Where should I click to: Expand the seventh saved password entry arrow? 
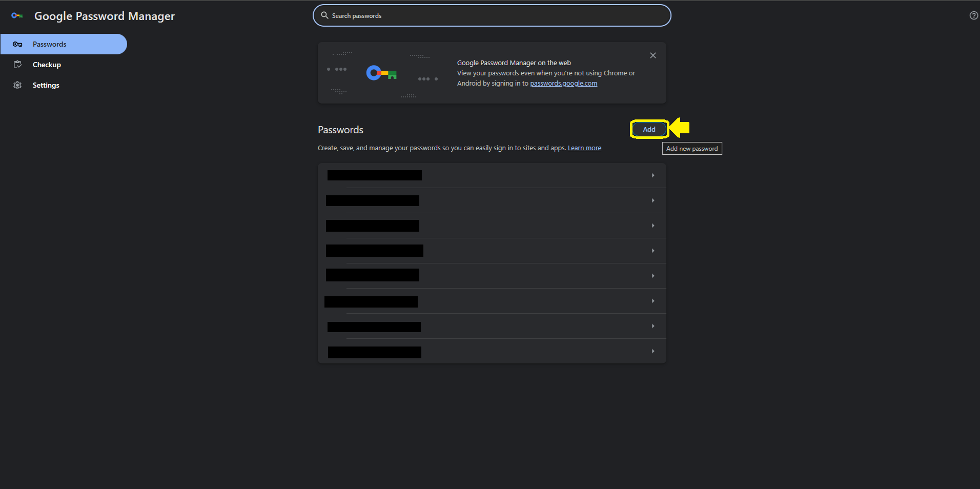653,326
